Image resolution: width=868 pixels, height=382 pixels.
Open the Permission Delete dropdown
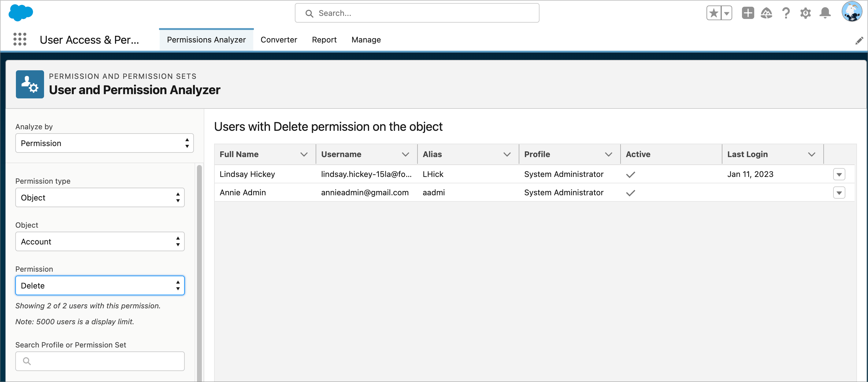pos(100,285)
